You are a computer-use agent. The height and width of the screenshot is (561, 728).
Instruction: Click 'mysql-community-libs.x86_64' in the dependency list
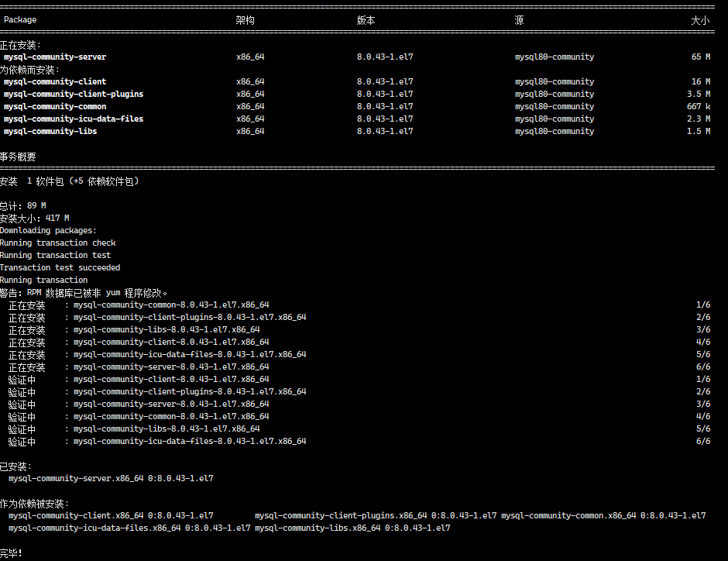(x=318, y=528)
